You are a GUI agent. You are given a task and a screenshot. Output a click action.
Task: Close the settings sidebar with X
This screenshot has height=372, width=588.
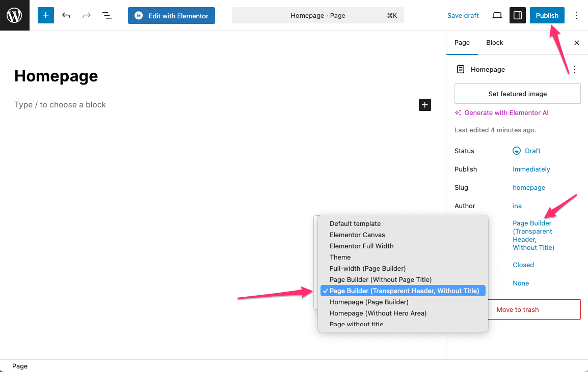577,43
